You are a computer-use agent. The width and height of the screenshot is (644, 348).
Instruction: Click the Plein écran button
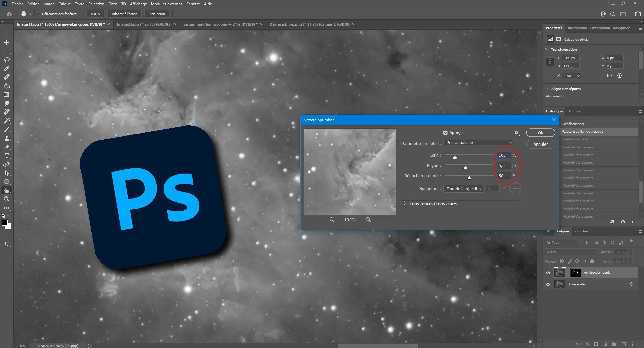pos(157,14)
